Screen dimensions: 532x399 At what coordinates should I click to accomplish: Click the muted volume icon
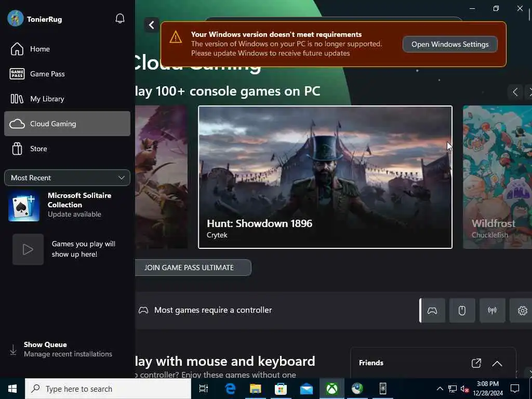465,389
